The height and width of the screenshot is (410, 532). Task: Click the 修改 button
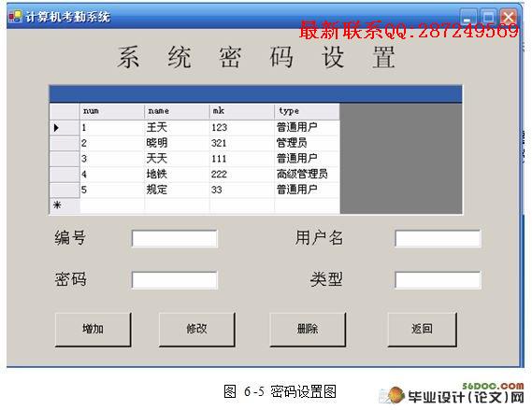click(x=196, y=330)
